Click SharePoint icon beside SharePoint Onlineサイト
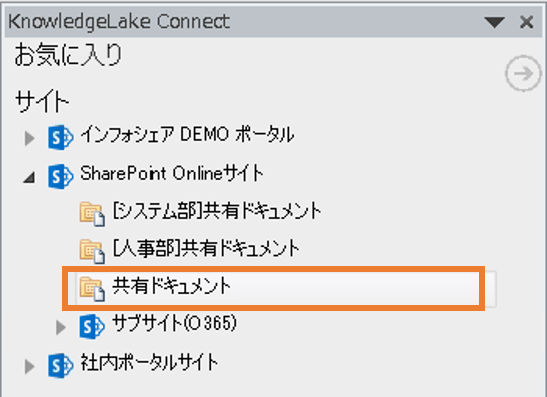This screenshot has width=547, height=397. pyautogui.click(x=61, y=177)
